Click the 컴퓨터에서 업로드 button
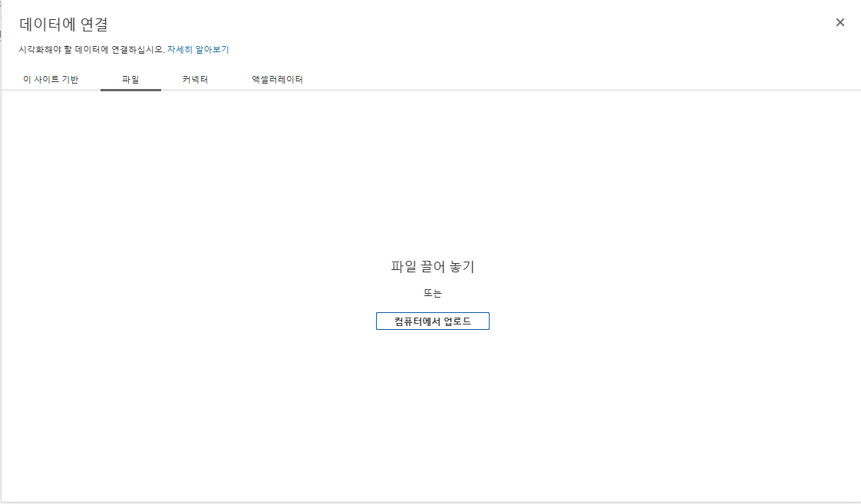Screen dimensions: 861x504 click(433, 321)
